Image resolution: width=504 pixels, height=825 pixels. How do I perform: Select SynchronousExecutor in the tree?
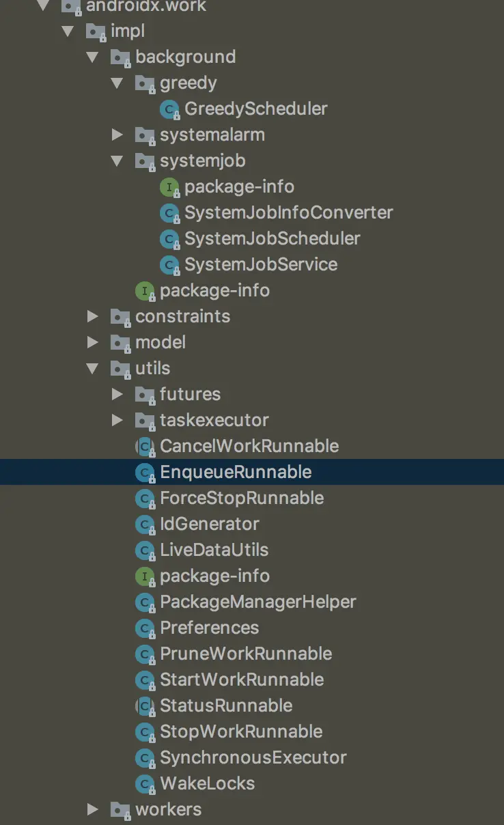pyautogui.click(x=253, y=758)
